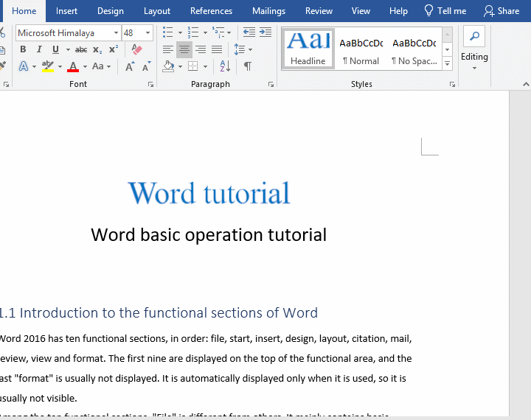This screenshot has height=420, width=531.
Task: Expand font color dropdown arrow
Action: pos(85,66)
